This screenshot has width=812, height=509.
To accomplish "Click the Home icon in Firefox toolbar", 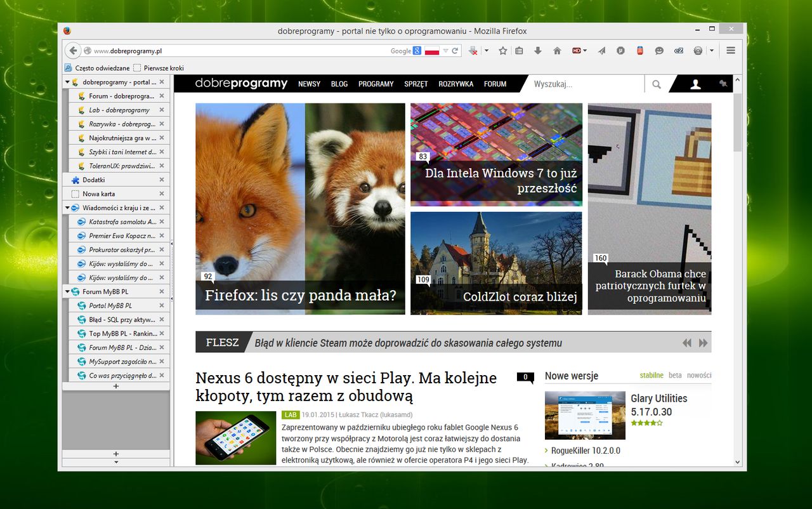I will (x=557, y=50).
